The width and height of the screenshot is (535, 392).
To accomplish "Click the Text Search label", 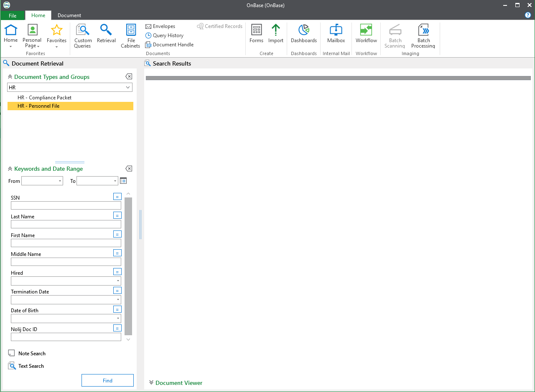I will (x=31, y=366).
